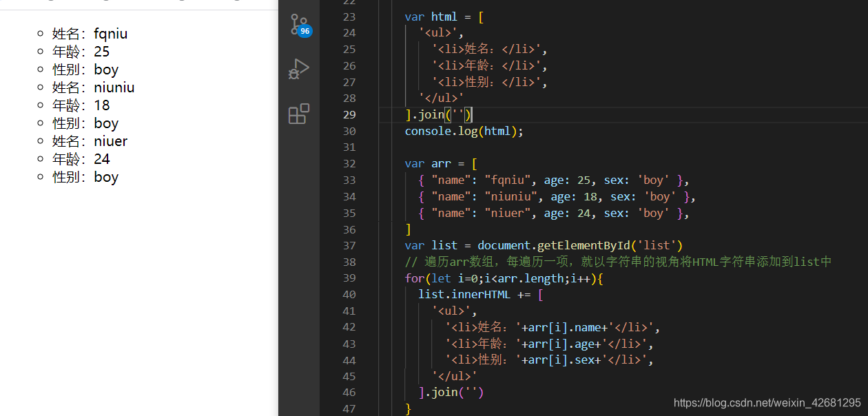The image size is (868, 416).
Task: Click browser list item 年龄：18
Action: (81, 105)
